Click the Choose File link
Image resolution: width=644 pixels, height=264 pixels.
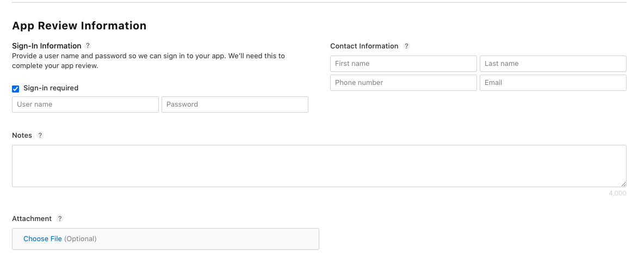[42, 239]
